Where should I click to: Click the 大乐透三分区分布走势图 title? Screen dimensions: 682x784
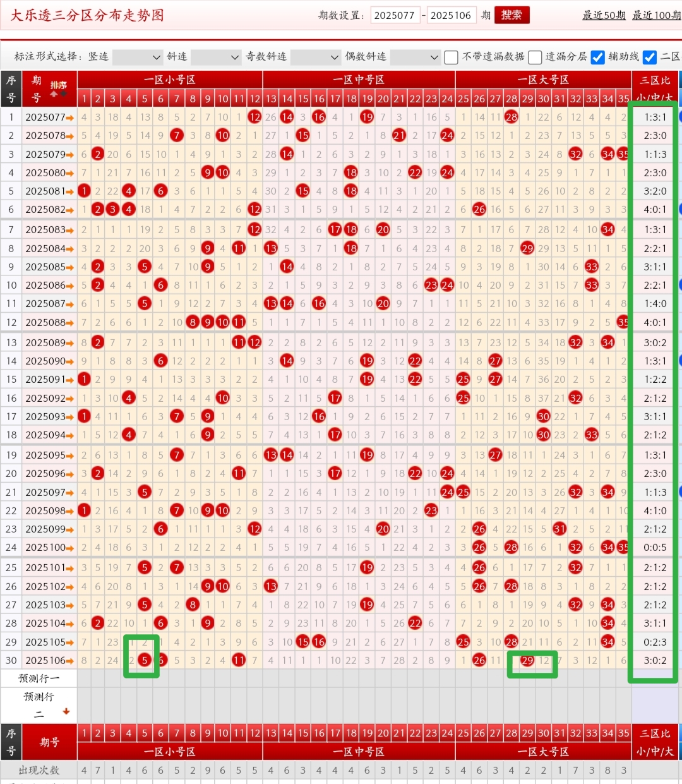(87, 15)
